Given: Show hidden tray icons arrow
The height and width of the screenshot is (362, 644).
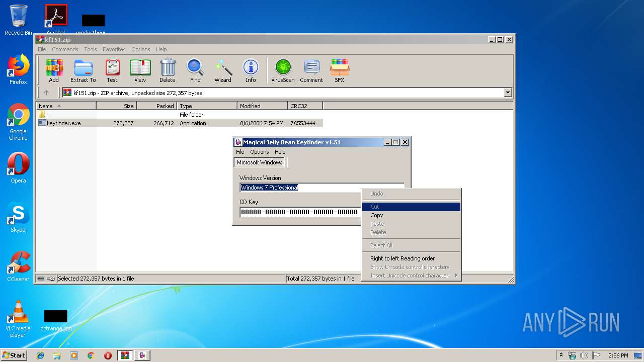Looking at the screenshot, I should 561,355.
